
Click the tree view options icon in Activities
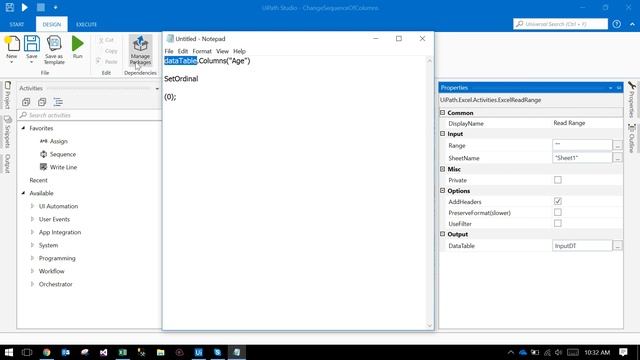coord(58,102)
